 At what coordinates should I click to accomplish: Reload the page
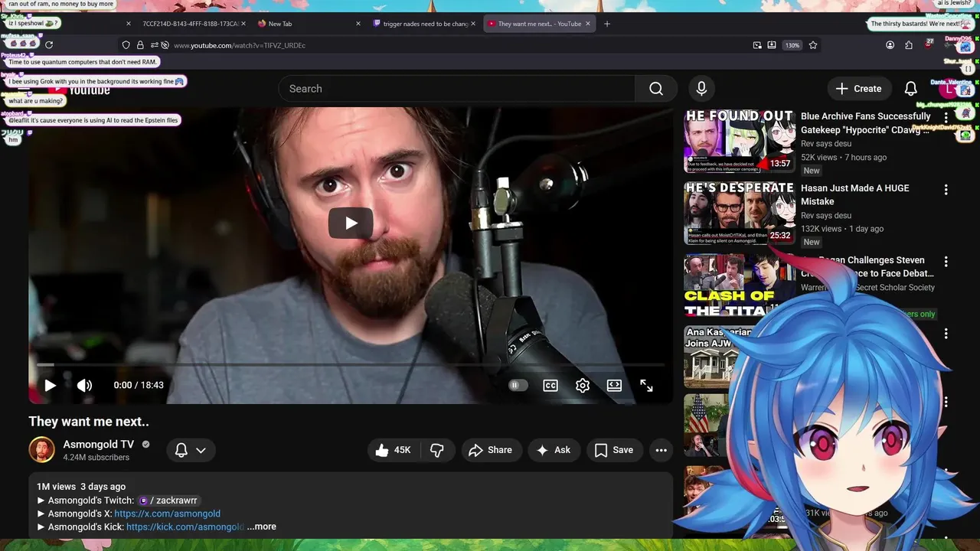tap(49, 45)
